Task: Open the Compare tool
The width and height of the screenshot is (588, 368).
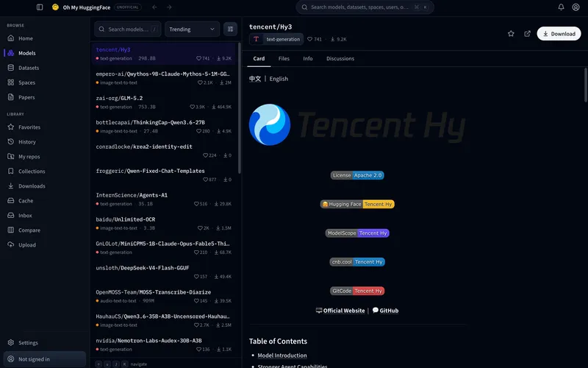Action: pos(45,230)
